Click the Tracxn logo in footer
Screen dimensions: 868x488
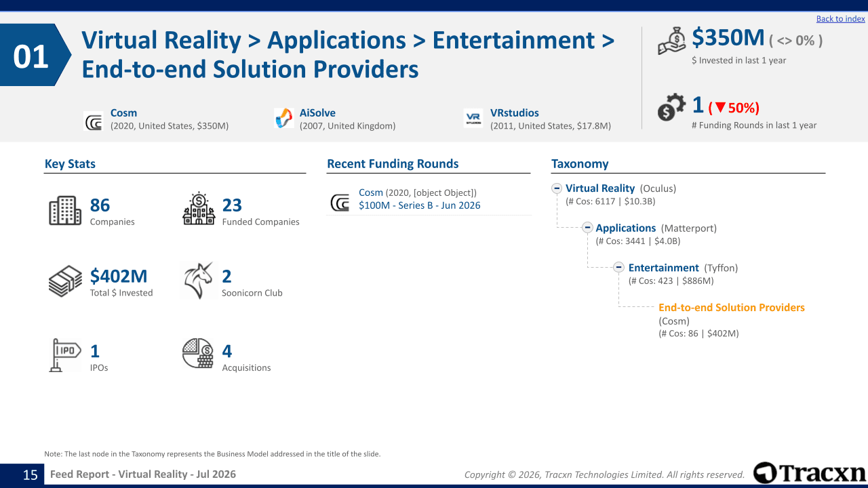tap(809, 473)
